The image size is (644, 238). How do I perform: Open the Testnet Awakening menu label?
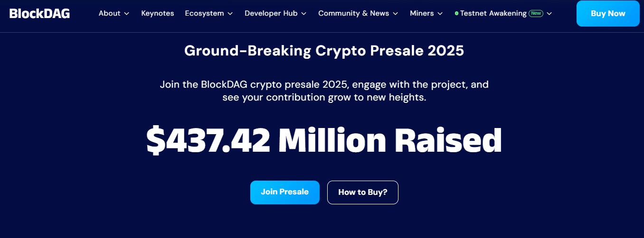(x=493, y=13)
